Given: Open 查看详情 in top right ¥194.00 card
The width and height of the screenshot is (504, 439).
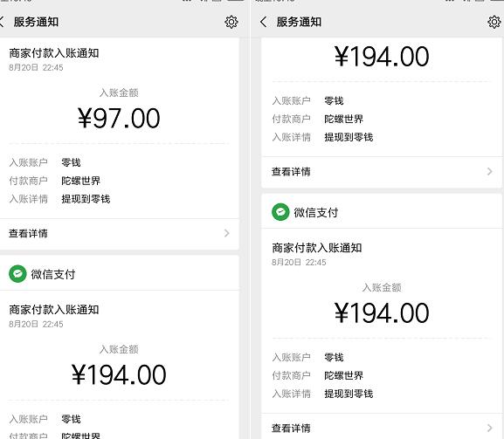Looking at the screenshot, I should [291, 171].
